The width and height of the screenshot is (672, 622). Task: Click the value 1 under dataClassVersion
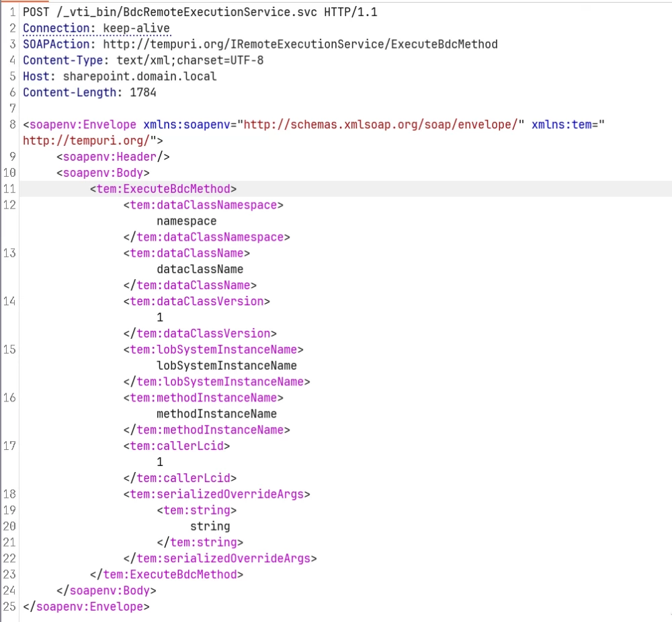[x=160, y=317]
